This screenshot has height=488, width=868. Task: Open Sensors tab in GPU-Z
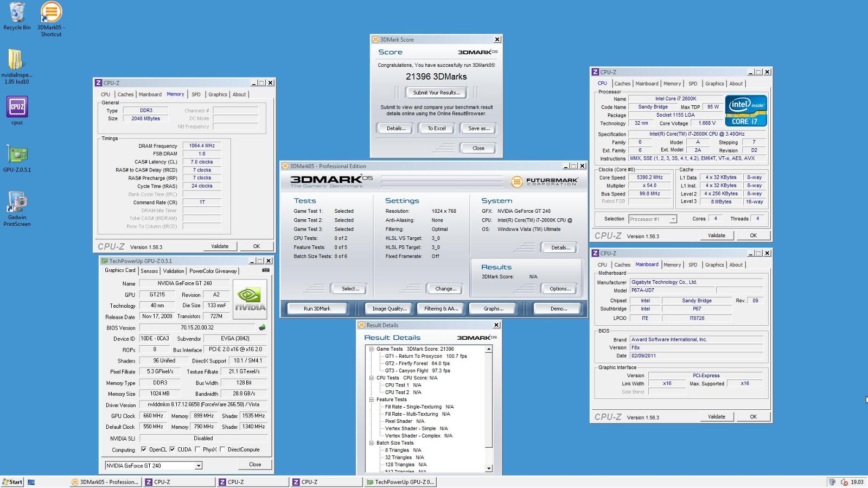click(149, 271)
